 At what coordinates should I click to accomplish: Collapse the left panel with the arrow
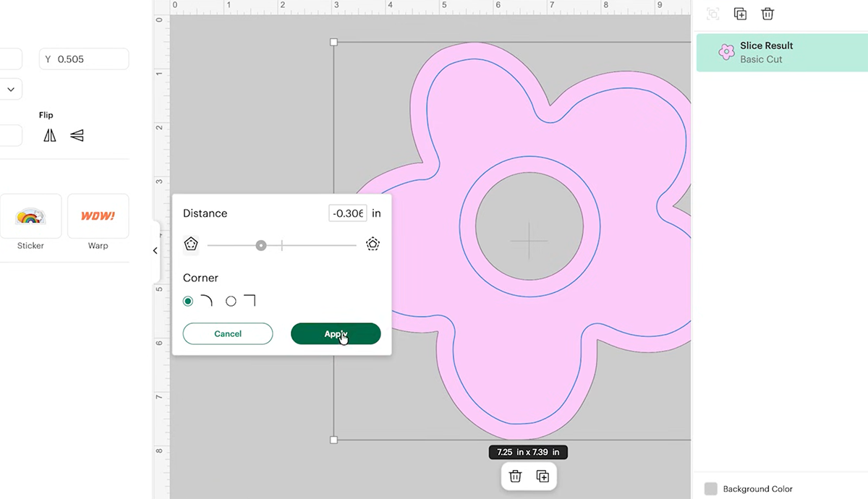(x=155, y=251)
